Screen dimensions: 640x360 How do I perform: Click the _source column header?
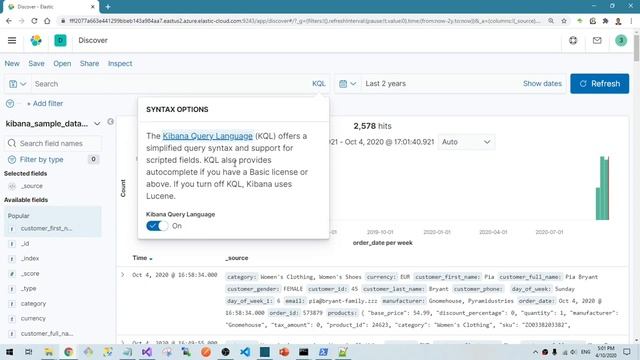(237, 258)
